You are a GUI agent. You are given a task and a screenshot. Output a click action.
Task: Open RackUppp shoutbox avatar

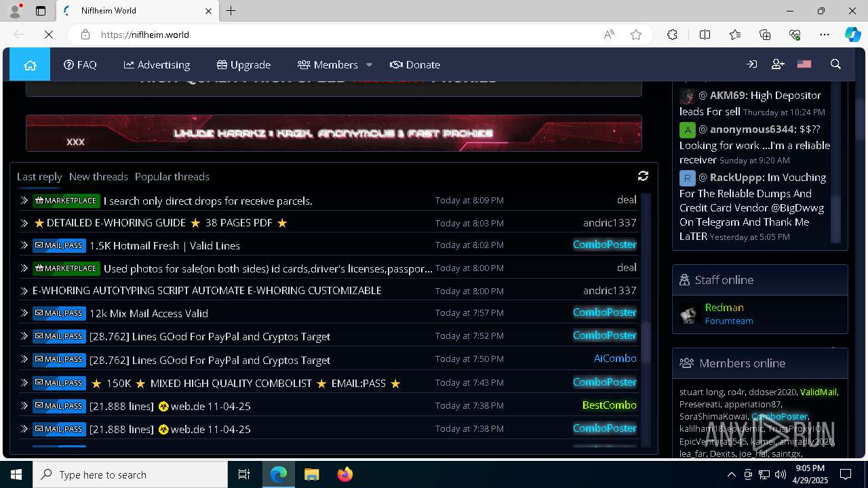click(x=688, y=178)
